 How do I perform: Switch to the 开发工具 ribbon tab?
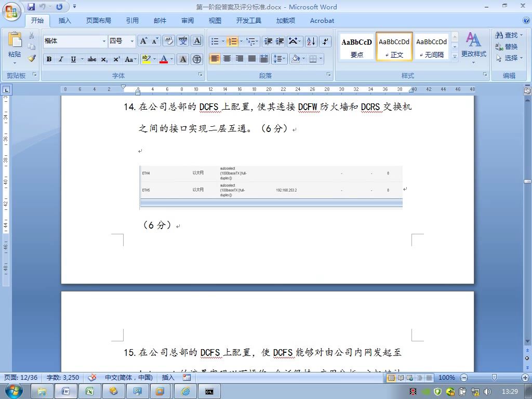pos(249,21)
